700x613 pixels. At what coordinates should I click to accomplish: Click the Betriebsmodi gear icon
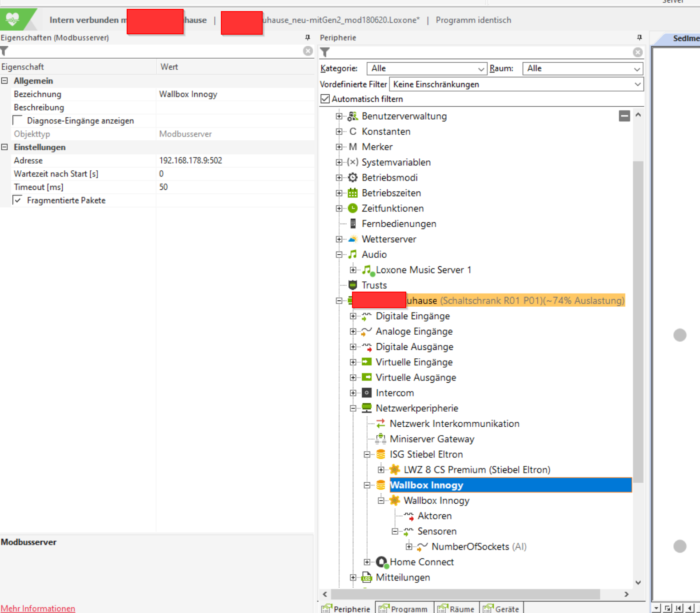click(x=353, y=178)
